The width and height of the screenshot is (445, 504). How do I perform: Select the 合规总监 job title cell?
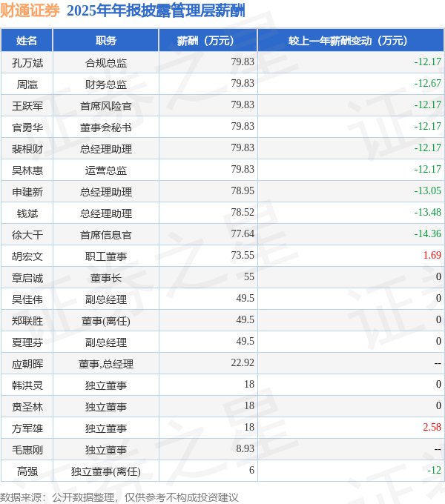tap(106, 62)
